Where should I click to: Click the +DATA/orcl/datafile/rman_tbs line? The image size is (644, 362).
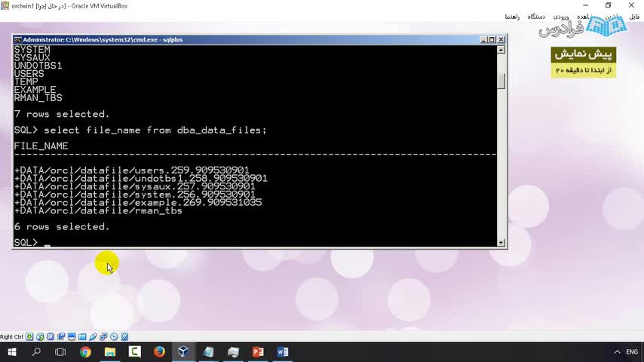pyautogui.click(x=98, y=211)
